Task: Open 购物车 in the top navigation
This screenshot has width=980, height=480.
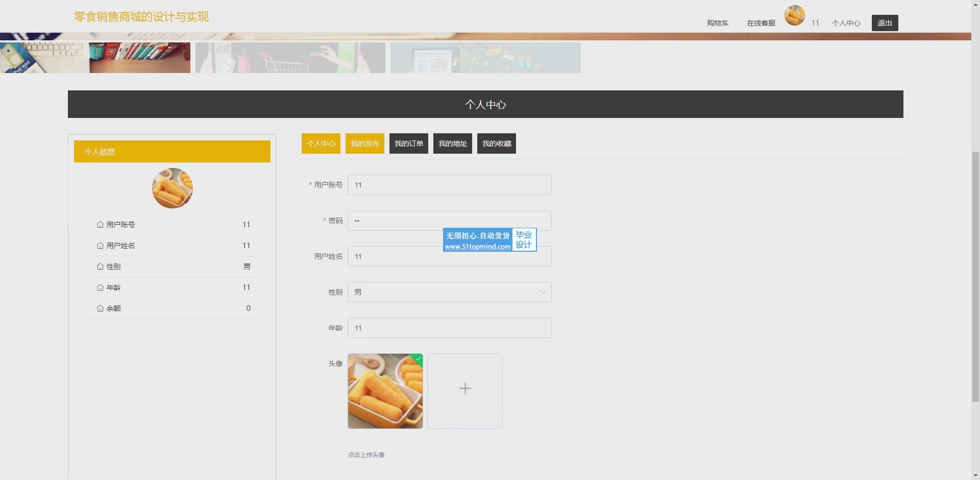Action: pyautogui.click(x=718, y=23)
